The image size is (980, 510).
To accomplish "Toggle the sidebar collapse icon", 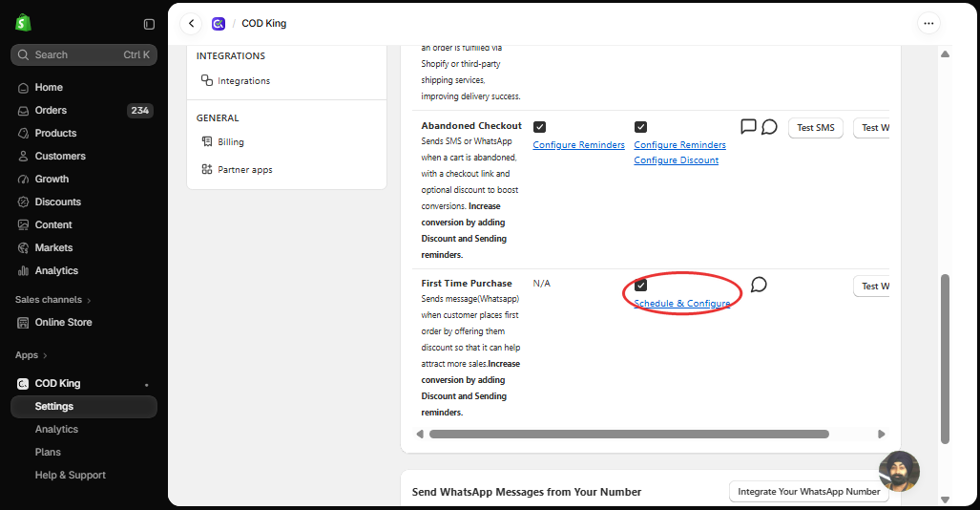I will tap(149, 24).
